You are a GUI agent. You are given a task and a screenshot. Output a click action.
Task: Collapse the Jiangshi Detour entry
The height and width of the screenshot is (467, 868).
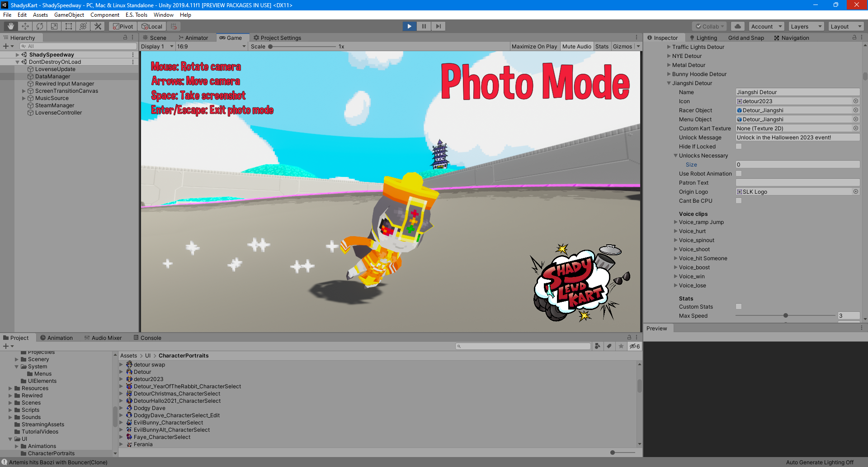coord(669,83)
